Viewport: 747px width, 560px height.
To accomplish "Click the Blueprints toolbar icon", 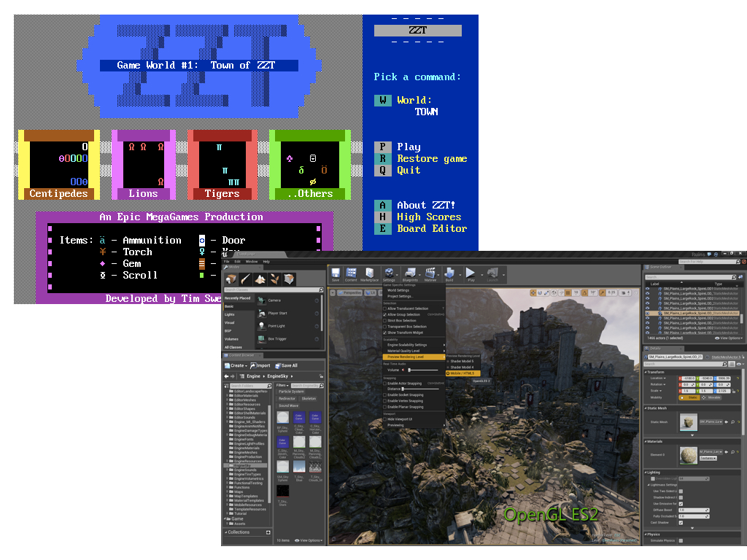I will pos(410,273).
